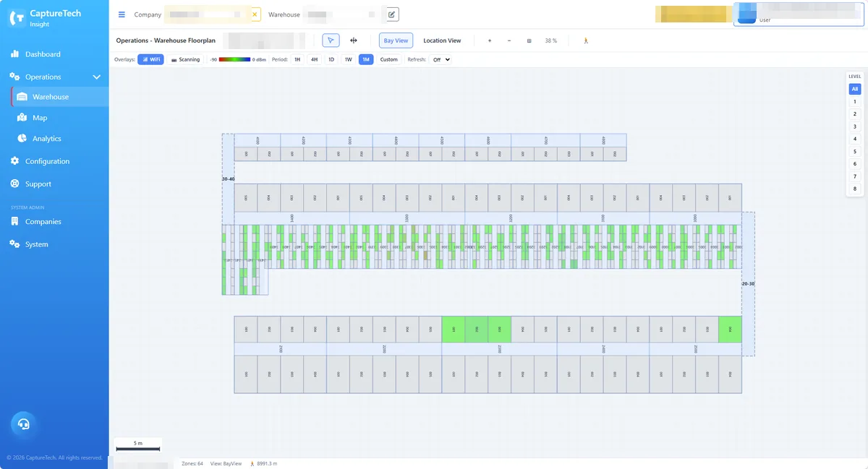Open the Refresh dropdown

pos(441,59)
